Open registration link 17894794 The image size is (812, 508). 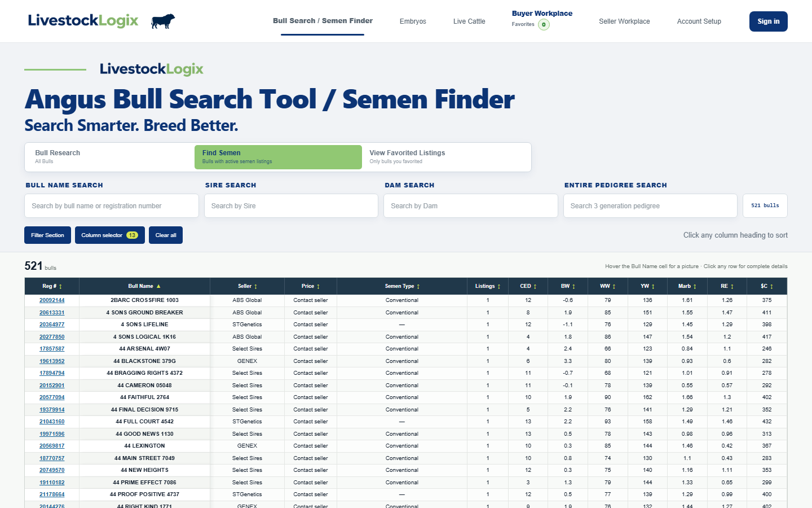[x=52, y=373]
